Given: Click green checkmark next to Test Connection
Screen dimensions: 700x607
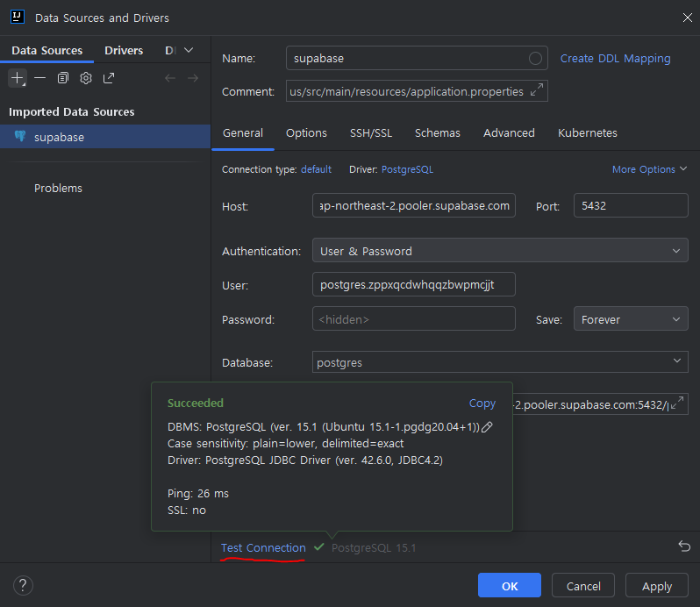Looking at the screenshot, I should (318, 546).
